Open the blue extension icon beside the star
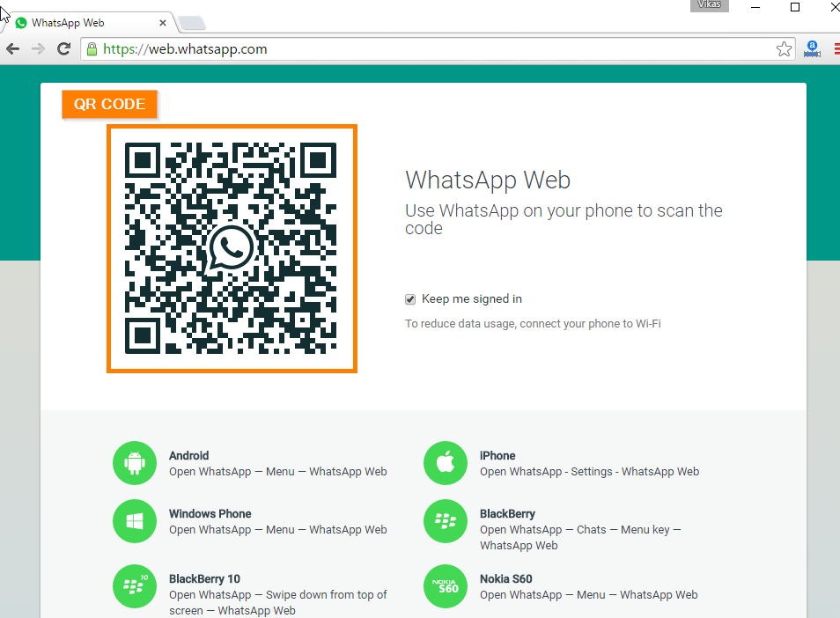This screenshot has width=840, height=618. pos(812,49)
